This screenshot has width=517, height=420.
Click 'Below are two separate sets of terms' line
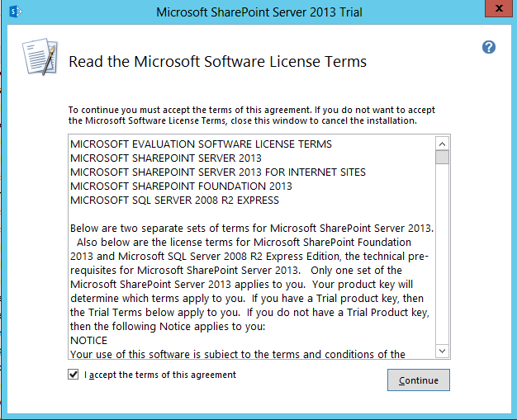click(x=252, y=229)
